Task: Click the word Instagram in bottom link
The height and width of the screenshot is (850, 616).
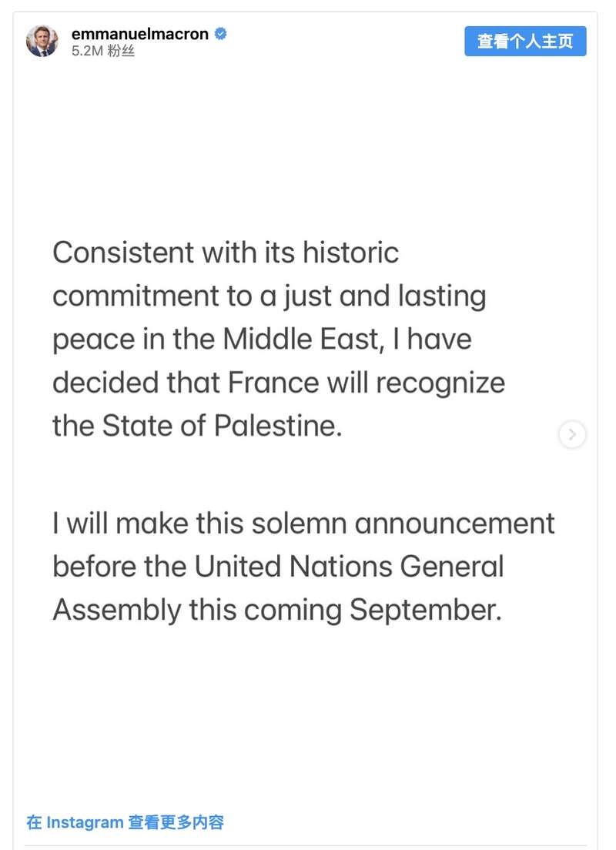Action: coord(85,822)
